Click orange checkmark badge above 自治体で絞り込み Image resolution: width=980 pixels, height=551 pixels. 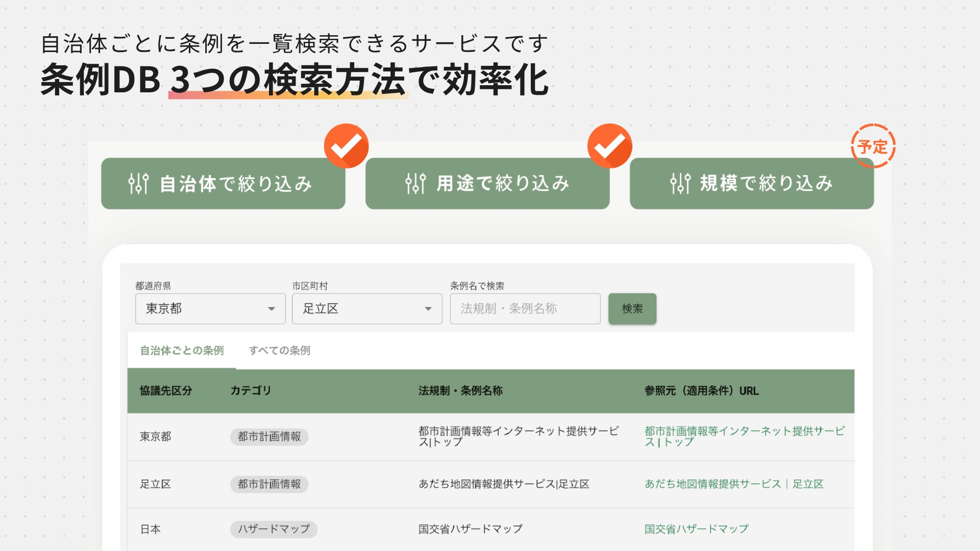pos(346,146)
